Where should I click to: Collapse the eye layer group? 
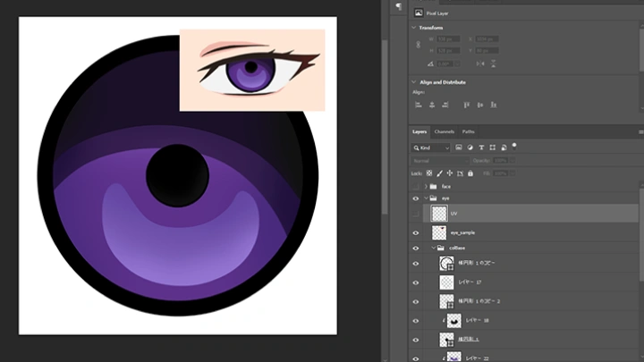426,198
